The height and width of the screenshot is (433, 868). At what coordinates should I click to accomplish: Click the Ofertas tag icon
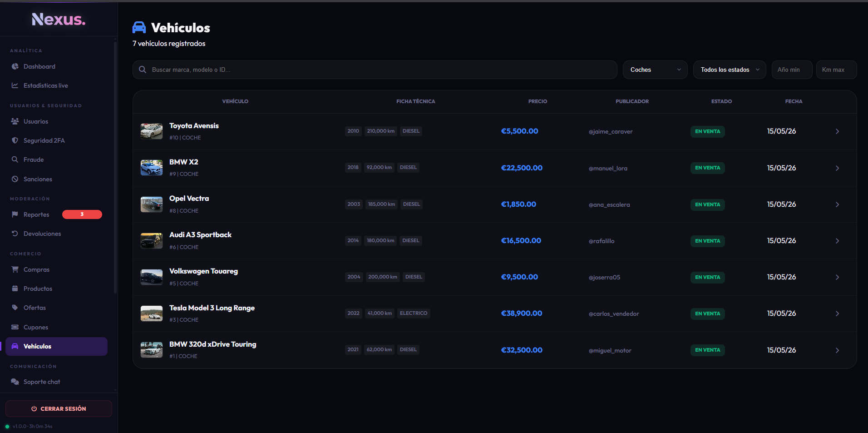coord(15,308)
